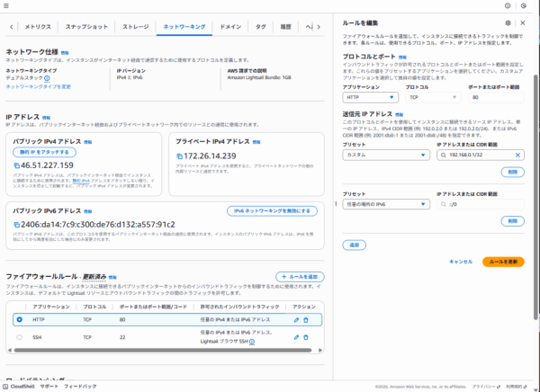This screenshot has height=392, width=540.
Task: Click the 追加 button
Action: pos(354,245)
